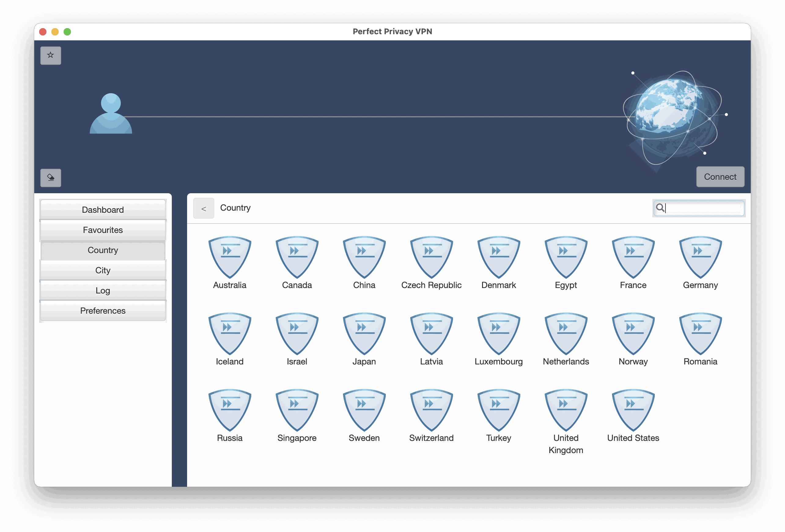Select the Turkey shield icon
This screenshot has width=785, height=532.
499,410
